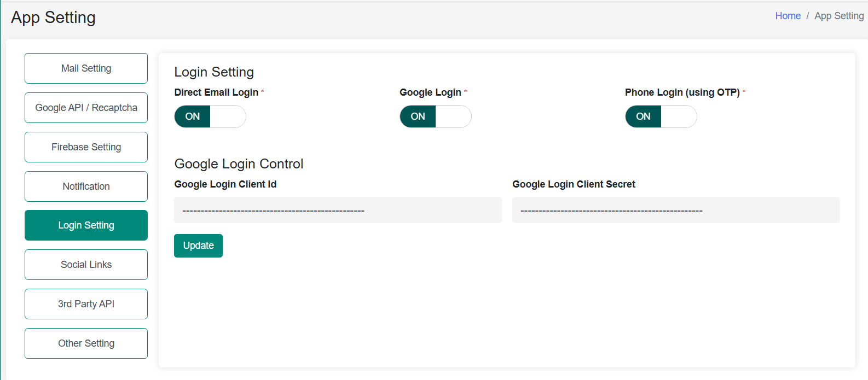This screenshot has width=868, height=380.
Task: Select the Notification tab
Action: point(86,186)
